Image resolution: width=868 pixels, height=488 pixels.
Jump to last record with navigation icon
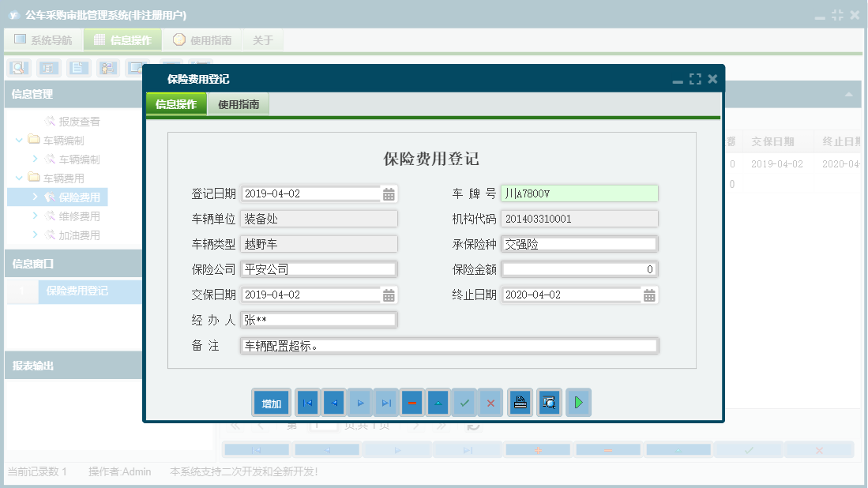[x=385, y=403]
